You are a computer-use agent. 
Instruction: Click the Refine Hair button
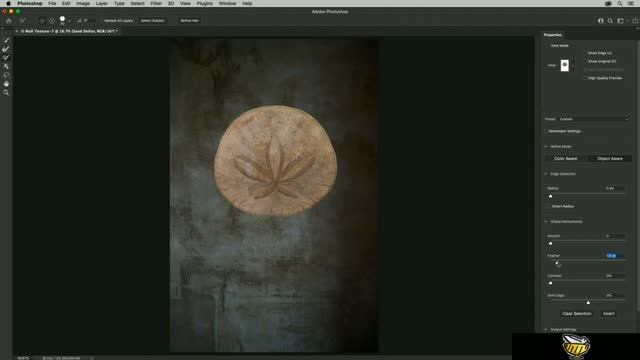[189, 20]
